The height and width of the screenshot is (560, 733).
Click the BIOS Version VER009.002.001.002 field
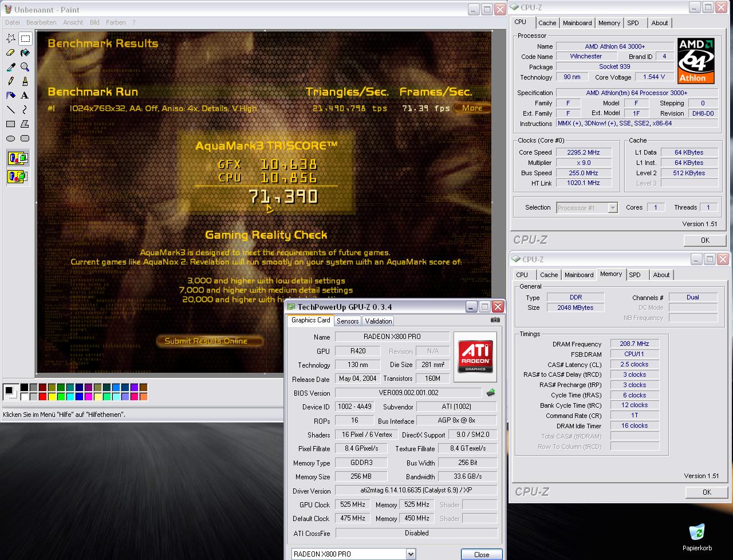click(408, 393)
